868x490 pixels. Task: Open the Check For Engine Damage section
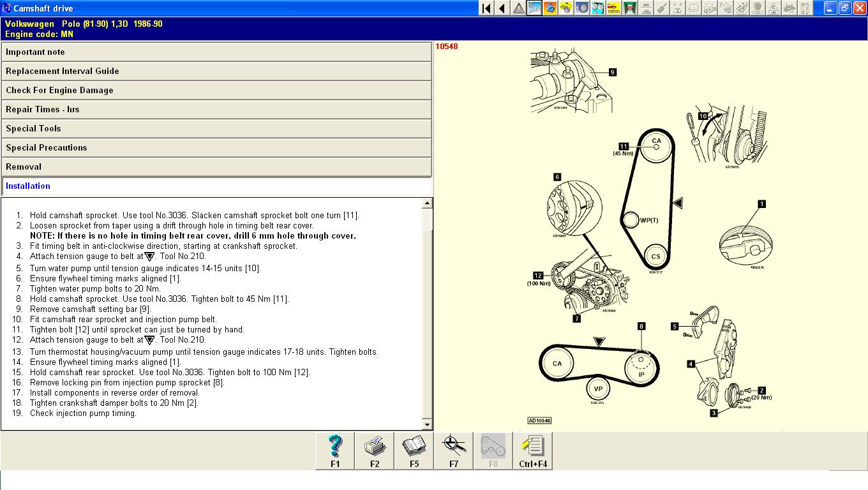216,91
